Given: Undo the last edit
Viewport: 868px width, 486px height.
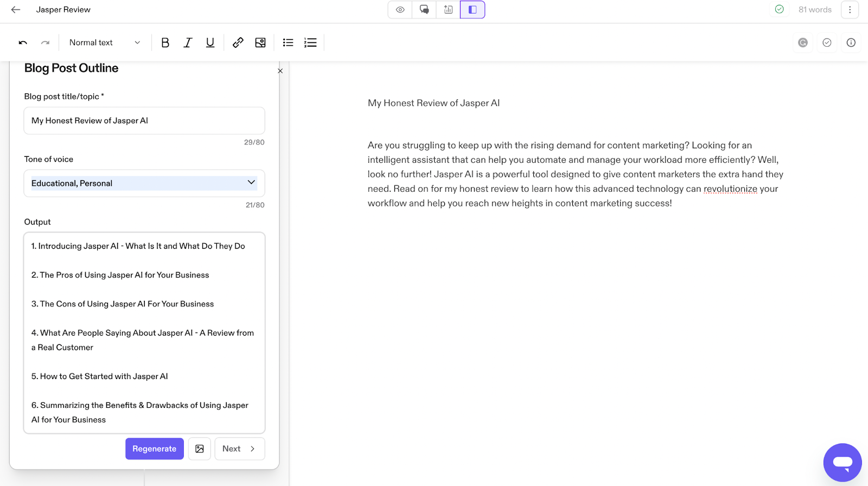Looking at the screenshot, I should 23,42.
